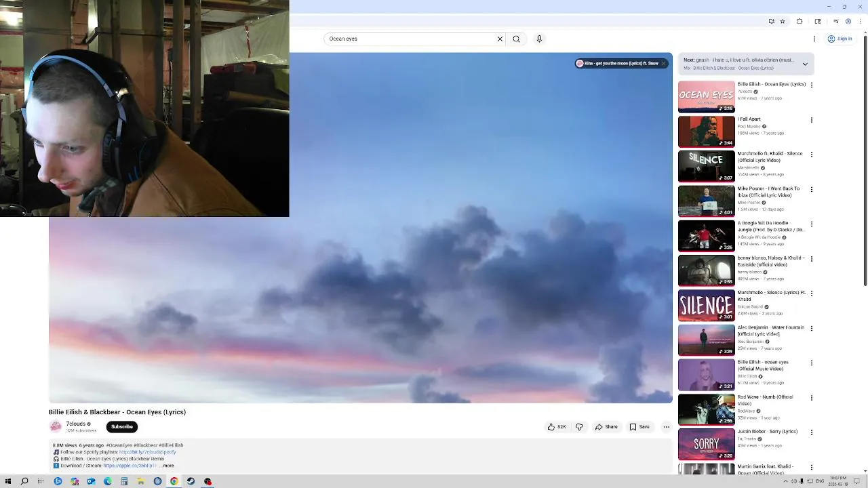Click the install/cast icon in address bar

tap(771, 21)
